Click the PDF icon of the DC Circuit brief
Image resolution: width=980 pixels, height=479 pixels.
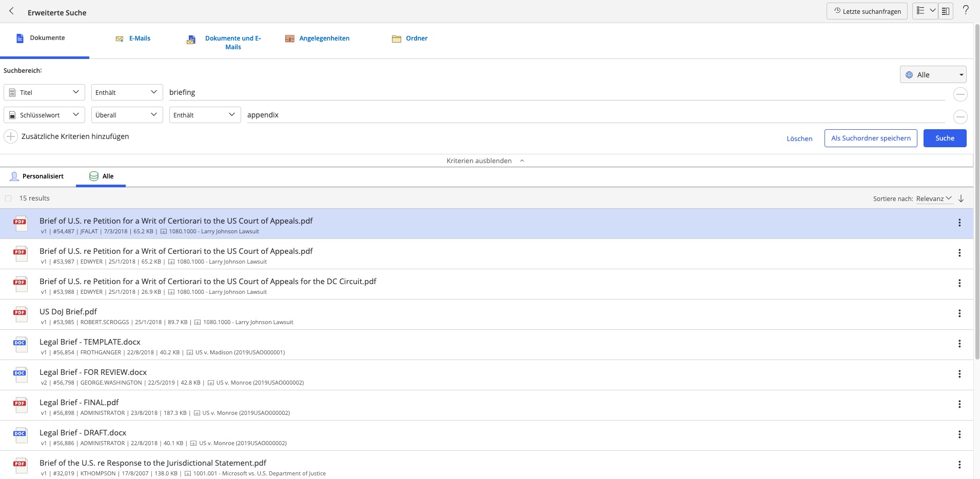21,284
